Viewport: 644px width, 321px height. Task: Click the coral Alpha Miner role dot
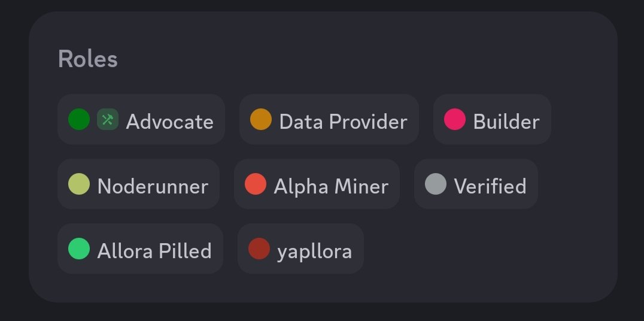(256, 184)
